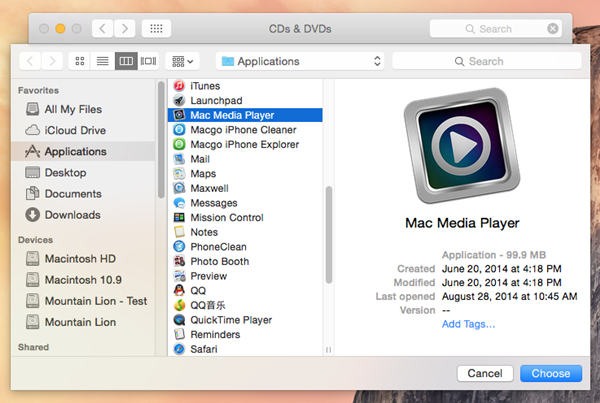600x403 pixels.
Task: Click the Maps app icon
Action: click(179, 173)
